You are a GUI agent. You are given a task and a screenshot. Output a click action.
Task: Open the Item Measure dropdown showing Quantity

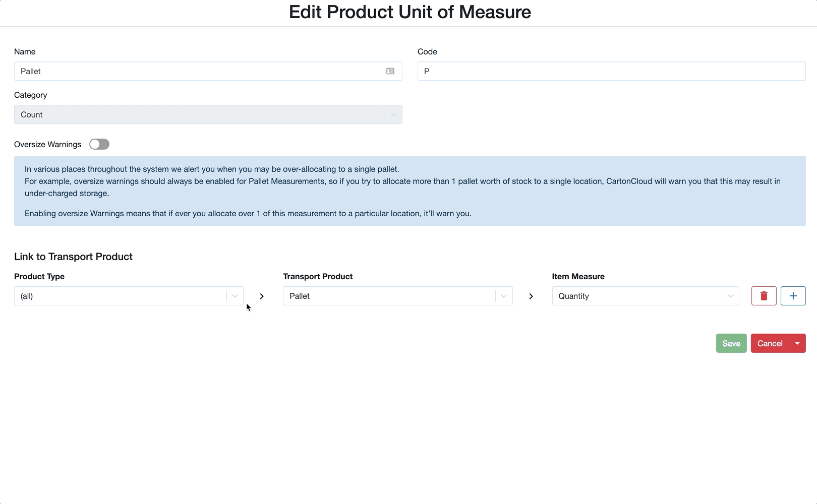(x=640, y=296)
